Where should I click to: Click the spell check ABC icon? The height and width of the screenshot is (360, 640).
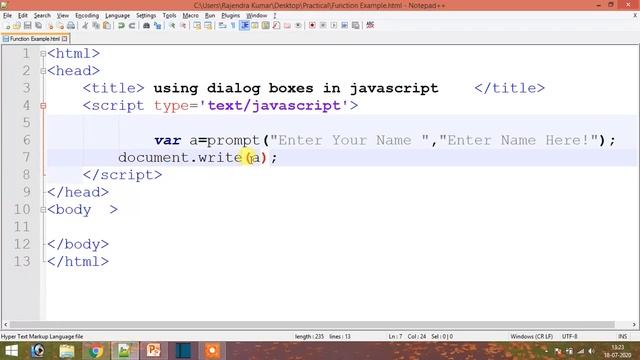pos(370,25)
